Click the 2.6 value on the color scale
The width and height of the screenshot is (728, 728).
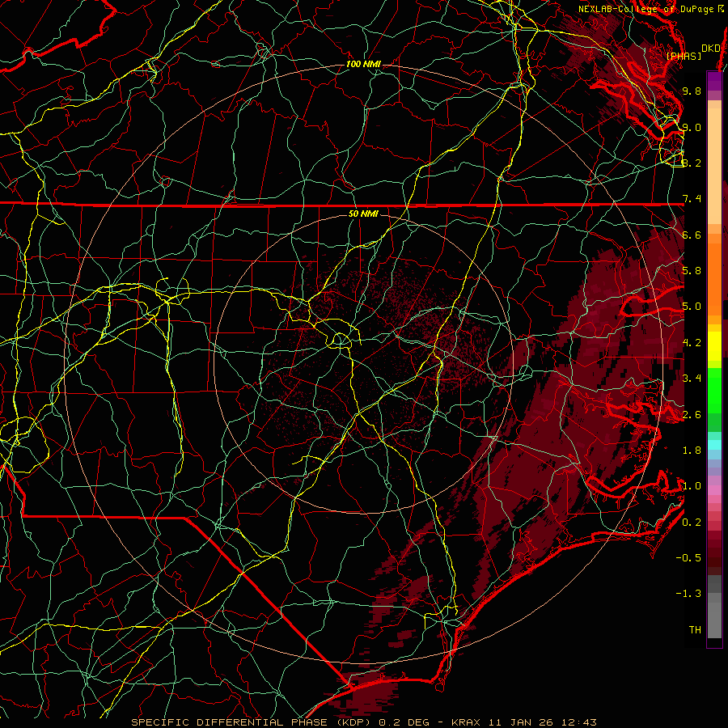[692, 415]
